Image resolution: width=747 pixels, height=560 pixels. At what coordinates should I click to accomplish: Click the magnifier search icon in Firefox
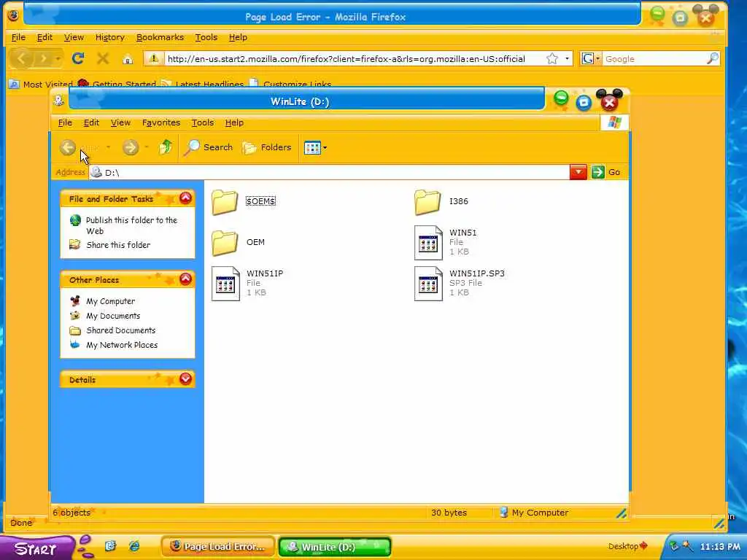point(712,58)
